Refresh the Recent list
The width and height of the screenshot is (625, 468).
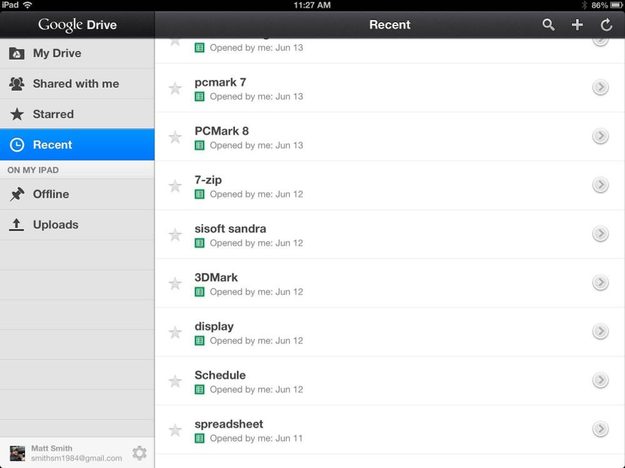pos(606,25)
